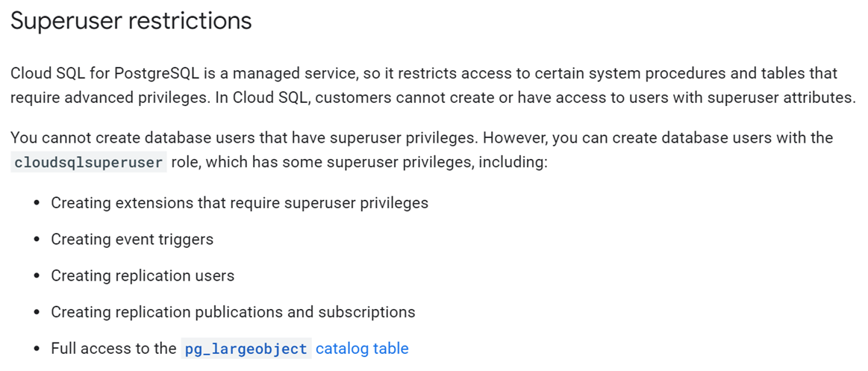Click the 'Superuser restrictions' heading
The width and height of the screenshot is (868, 371).
pyautogui.click(x=131, y=21)
